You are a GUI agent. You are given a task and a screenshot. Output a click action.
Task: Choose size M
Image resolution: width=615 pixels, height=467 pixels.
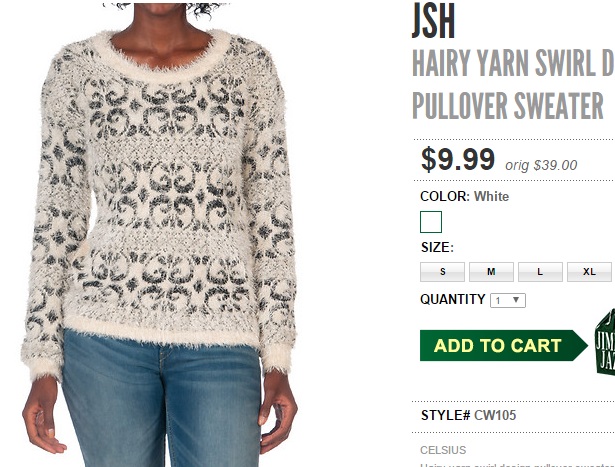click(x=491, y=272)
